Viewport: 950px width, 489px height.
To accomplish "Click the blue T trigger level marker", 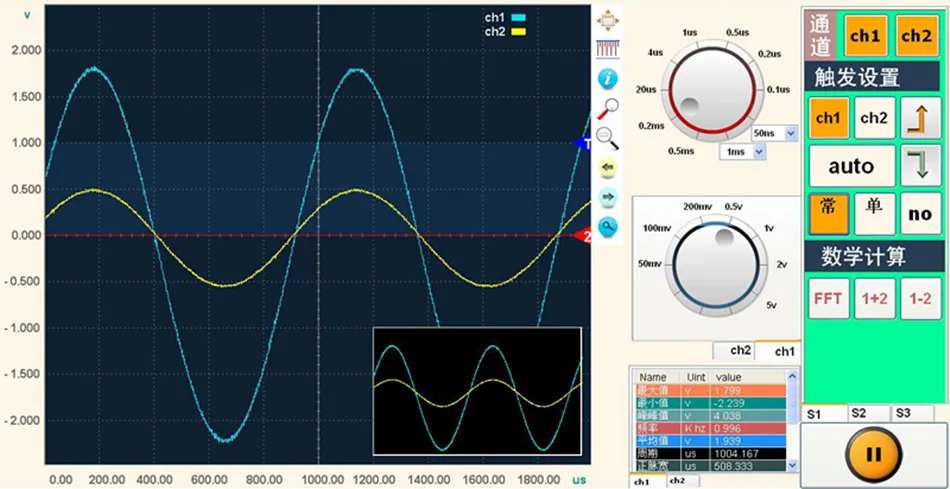I will [582, 143].
